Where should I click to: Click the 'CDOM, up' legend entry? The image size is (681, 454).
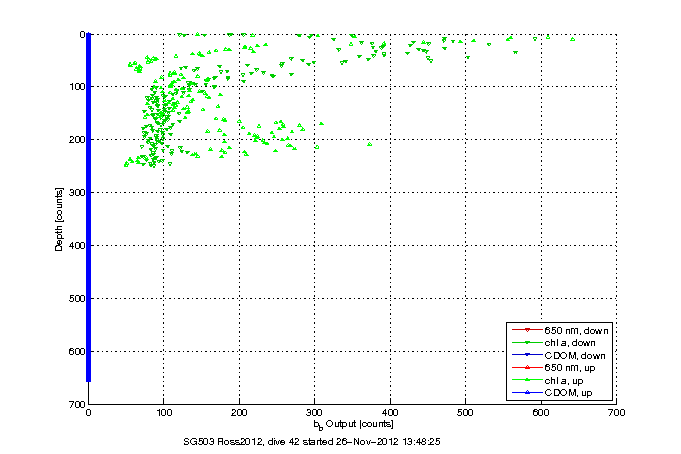pyautogui.click(x=568, y=393)
